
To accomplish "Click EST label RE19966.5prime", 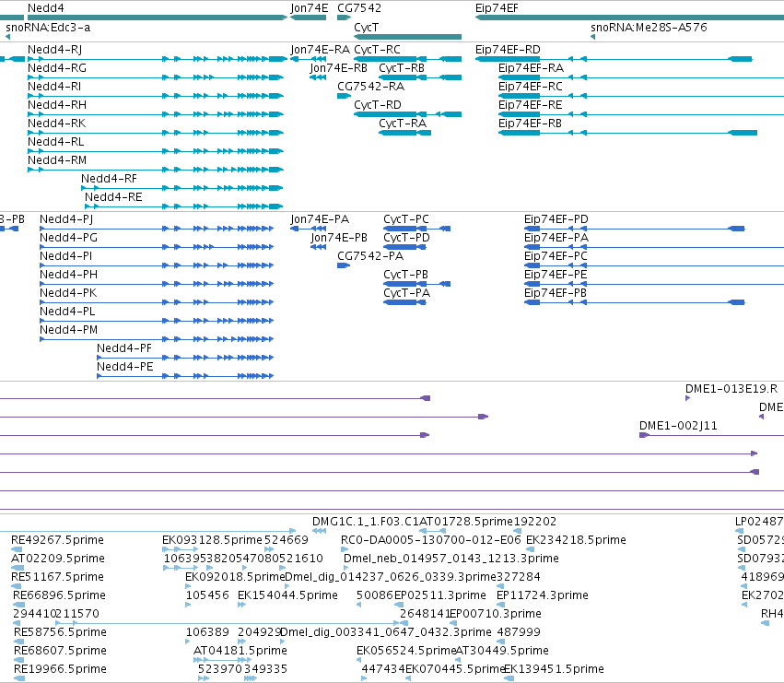I will coord(60,669).
